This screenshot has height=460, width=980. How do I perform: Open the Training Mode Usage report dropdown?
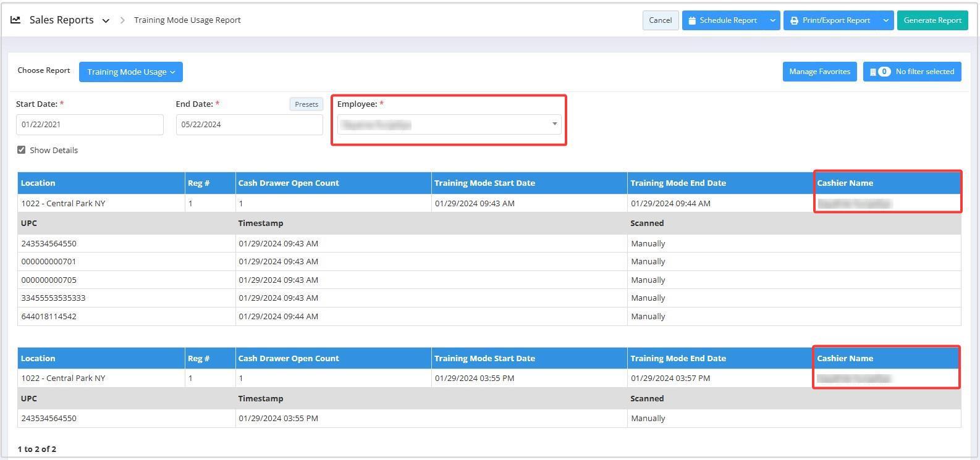(x=131, y=72)
